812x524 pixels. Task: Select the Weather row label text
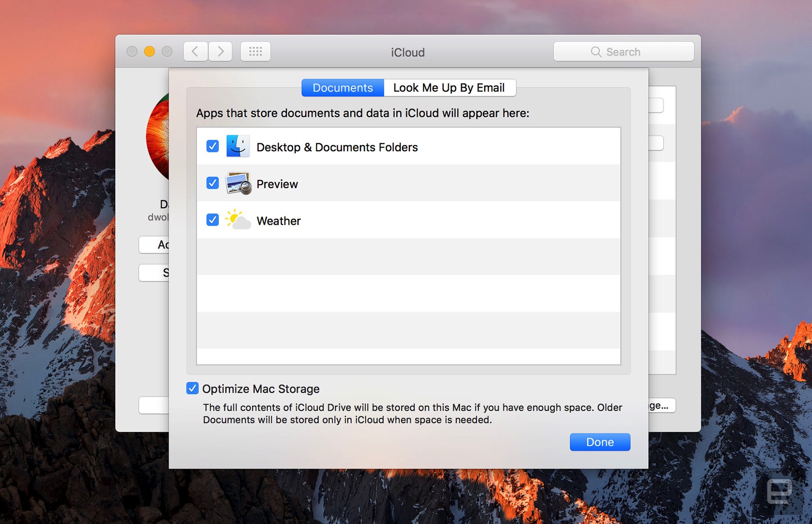278,221
